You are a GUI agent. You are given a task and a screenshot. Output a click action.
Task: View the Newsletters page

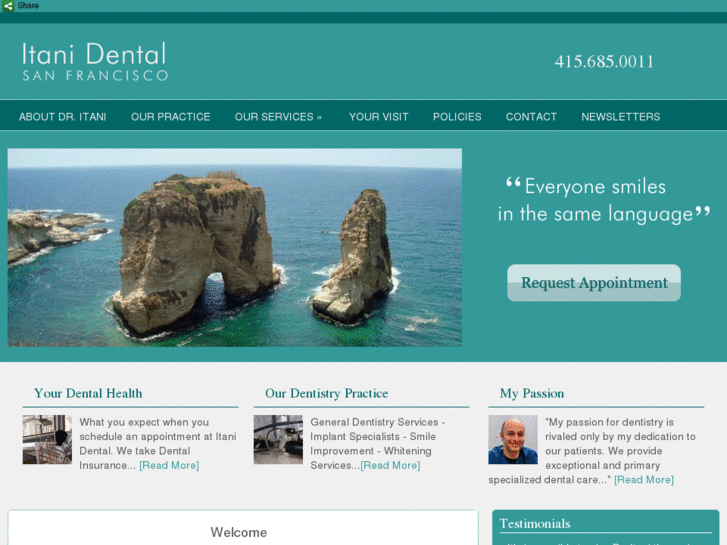[621, 117]
